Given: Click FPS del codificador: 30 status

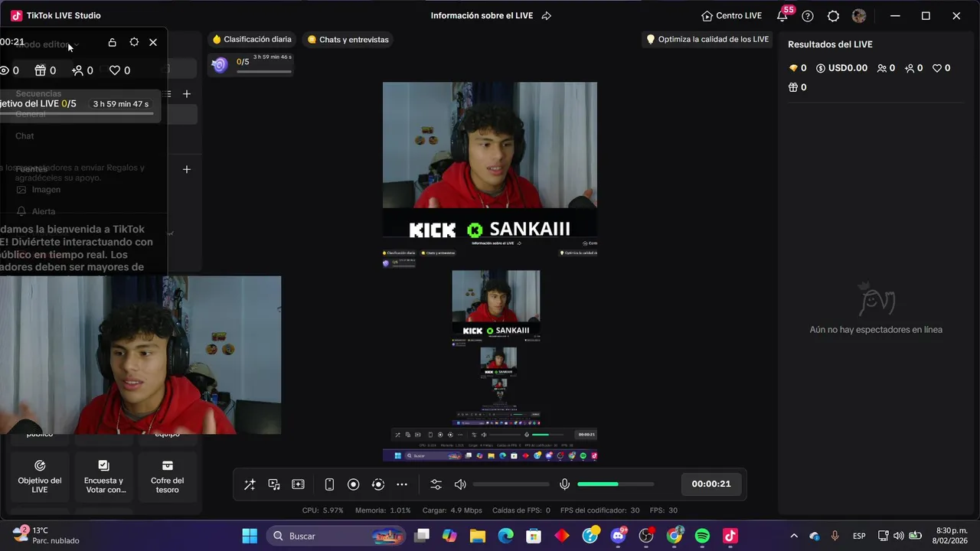Looking at the screenshot, I should (x=599, y=510).
